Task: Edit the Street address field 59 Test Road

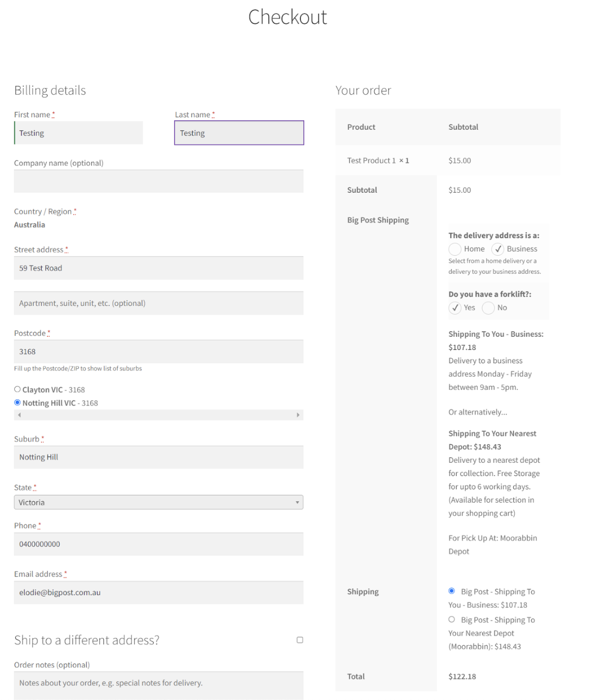Action: point(159,268)
